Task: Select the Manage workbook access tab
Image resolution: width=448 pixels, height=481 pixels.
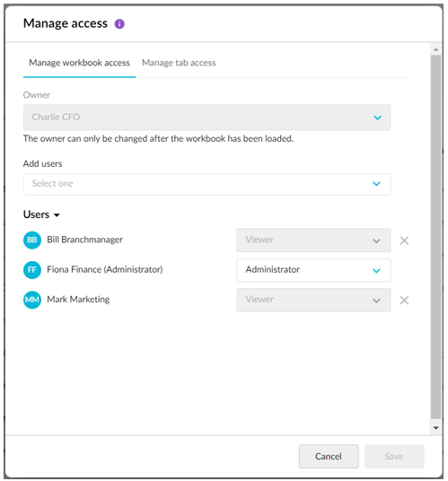Action: (79, 63)
